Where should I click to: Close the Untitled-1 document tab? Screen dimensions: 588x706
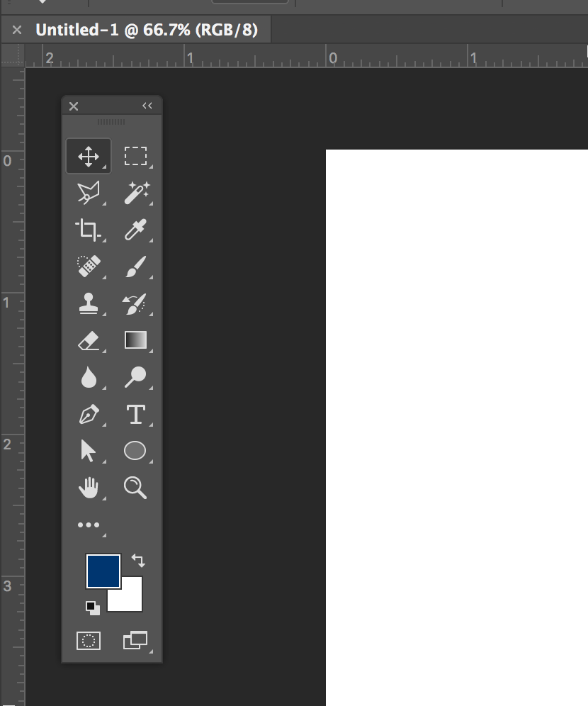click(17, 30)
